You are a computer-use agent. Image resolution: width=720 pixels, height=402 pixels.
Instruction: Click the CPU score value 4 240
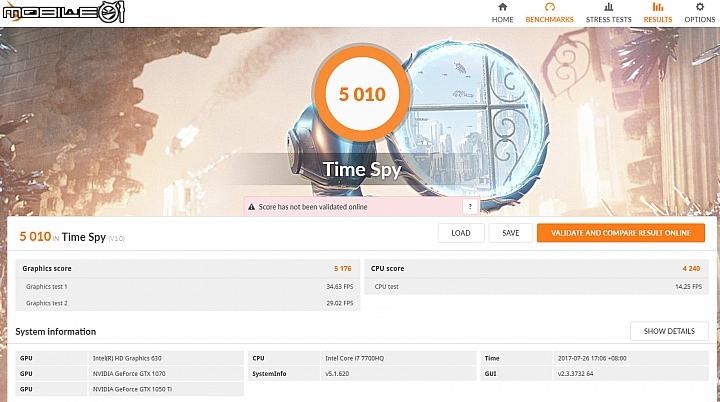pos(691,269)
